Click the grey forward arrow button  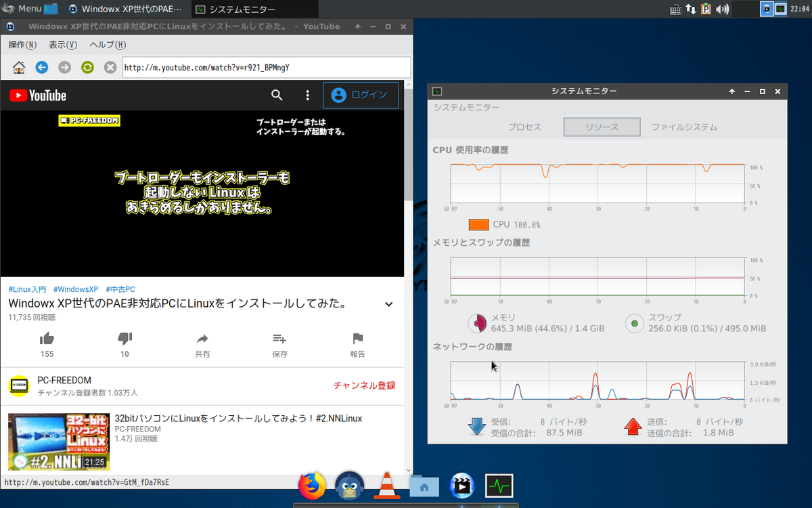[64, 67]
